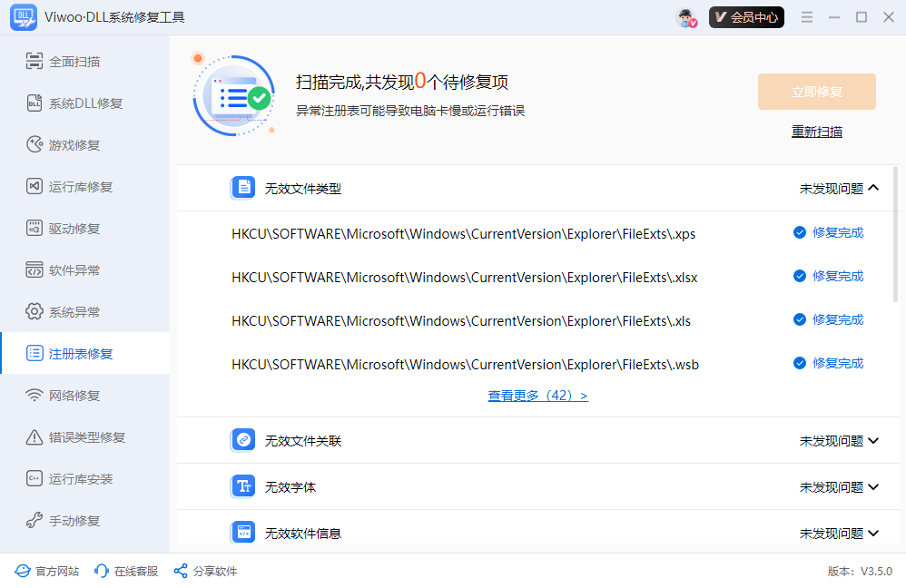Open 查看更多（42）to show more entries

537,395
